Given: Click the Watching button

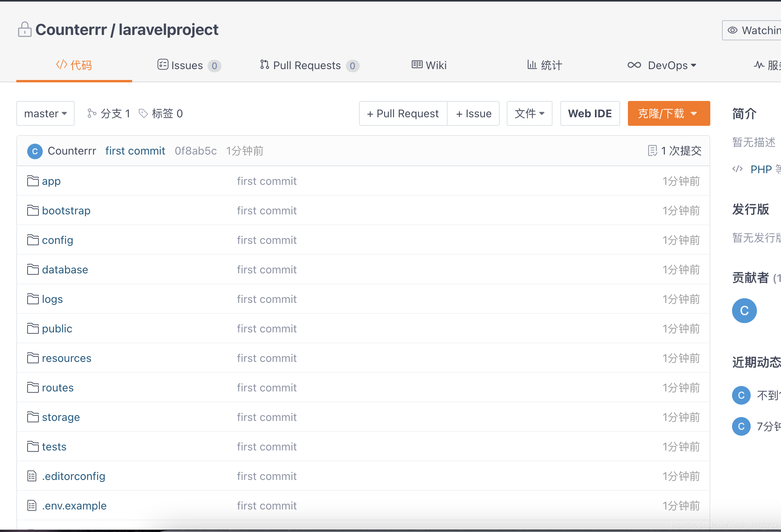Looking at the screenshot, I should click(752, 30).
